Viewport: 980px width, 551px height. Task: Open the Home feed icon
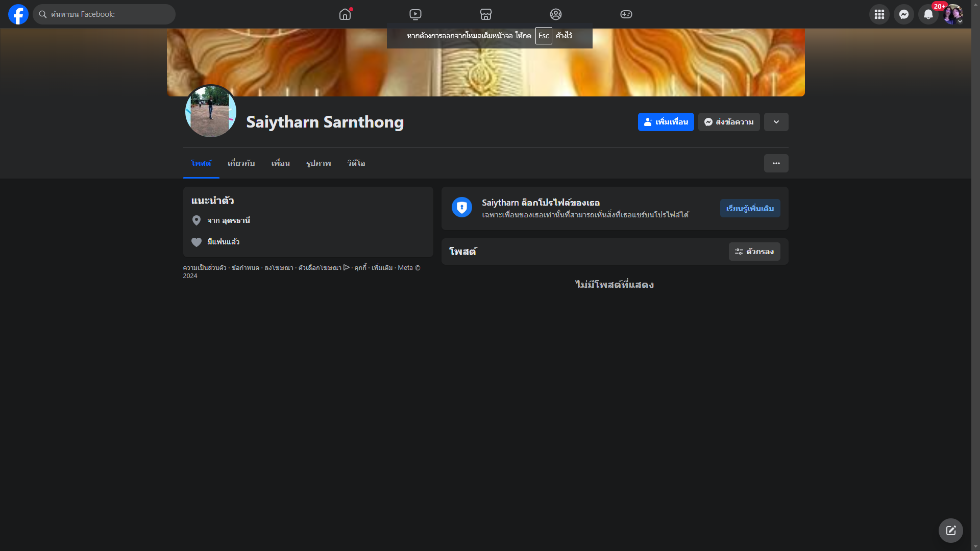pos(345,14)
